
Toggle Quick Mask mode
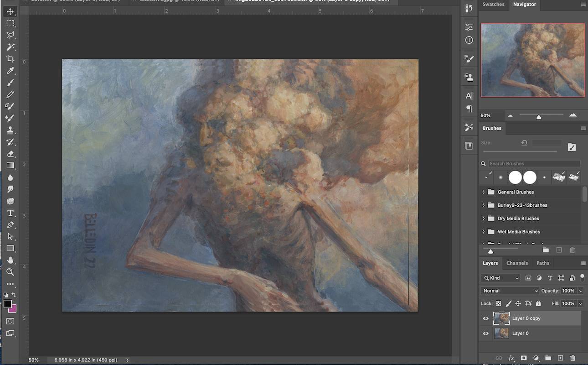pyautogui.click(x=10, y=321)
